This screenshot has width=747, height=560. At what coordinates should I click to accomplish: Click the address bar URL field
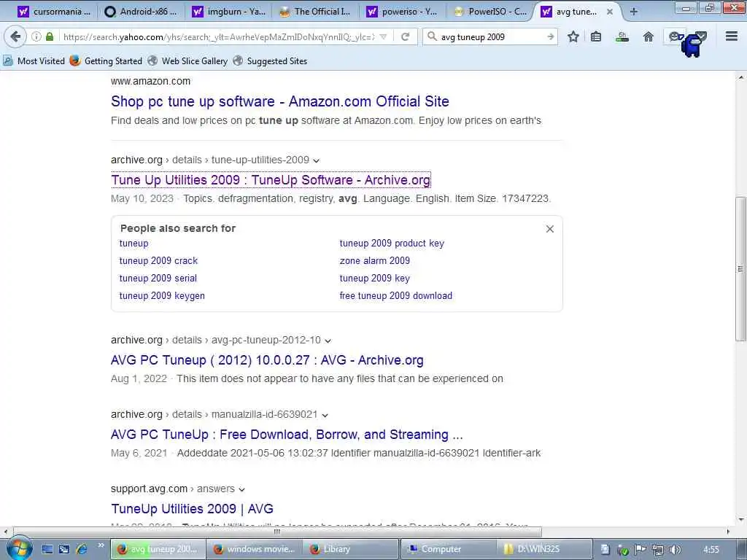tap(218, 36)
